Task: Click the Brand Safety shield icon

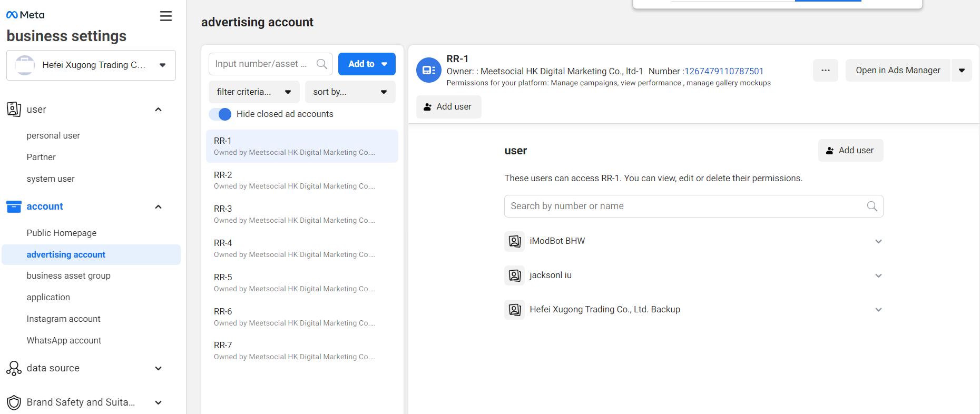Action: pyautogui.click(x=14, y=402)
